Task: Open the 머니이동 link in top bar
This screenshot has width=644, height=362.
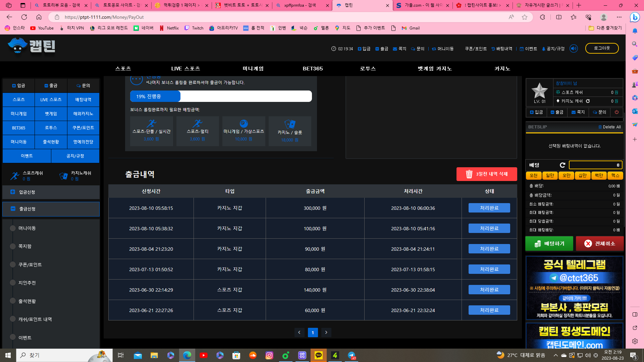Action: pyautogui.click(x=443, y=49)
